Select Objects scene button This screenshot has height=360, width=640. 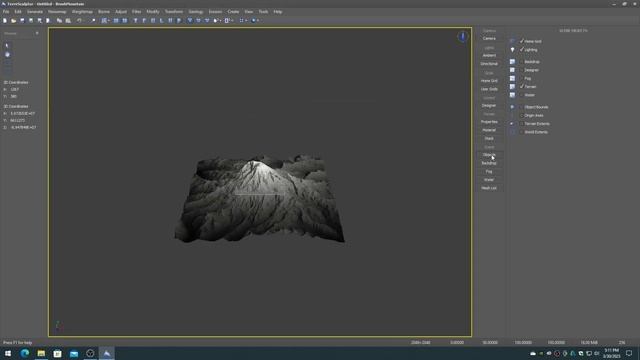[x=489, y=155]
